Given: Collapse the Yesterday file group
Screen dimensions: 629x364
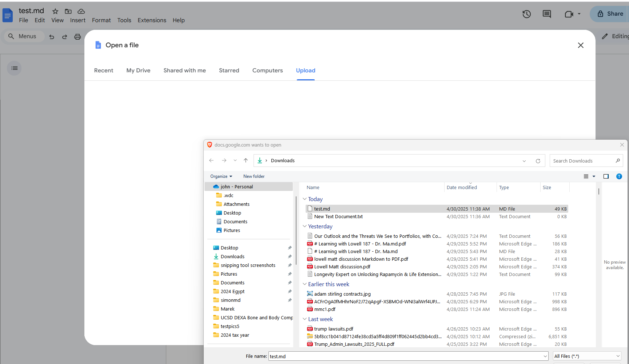Looking at the screenshot, I should [x=304, y=226].
